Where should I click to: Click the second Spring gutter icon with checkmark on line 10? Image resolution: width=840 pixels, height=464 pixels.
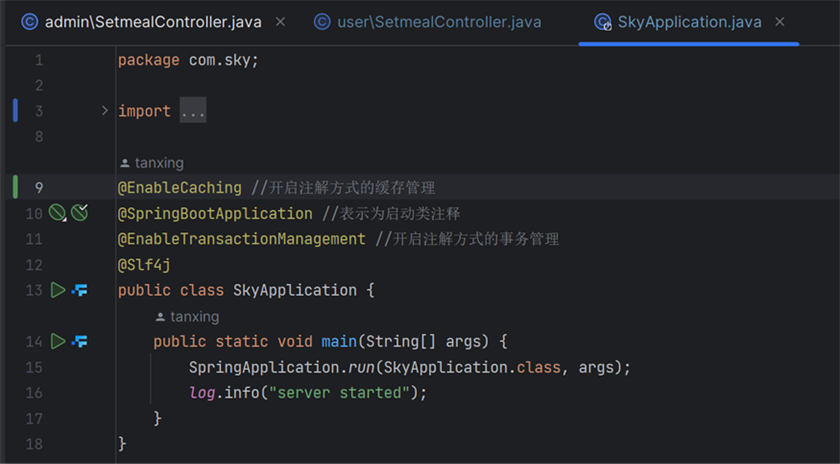(80, 213)
